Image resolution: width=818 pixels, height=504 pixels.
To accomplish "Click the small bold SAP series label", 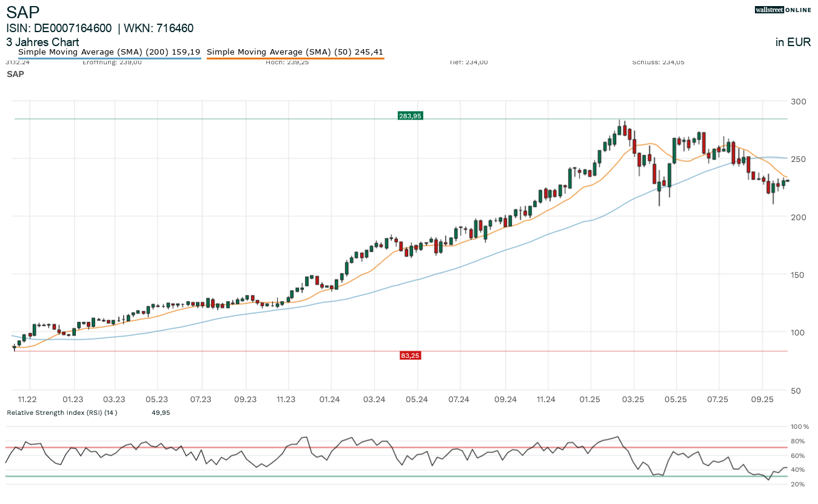I will pyautogui.click(x=15, y=74).
